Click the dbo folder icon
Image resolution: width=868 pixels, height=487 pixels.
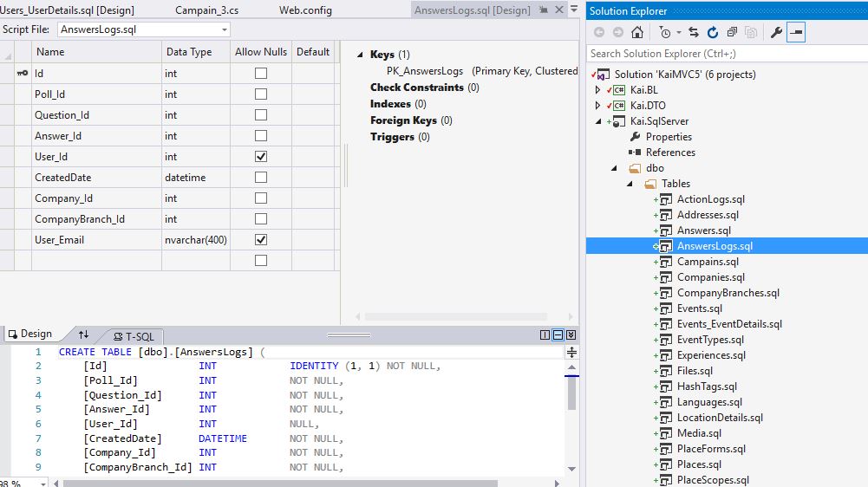pos(635,168)
